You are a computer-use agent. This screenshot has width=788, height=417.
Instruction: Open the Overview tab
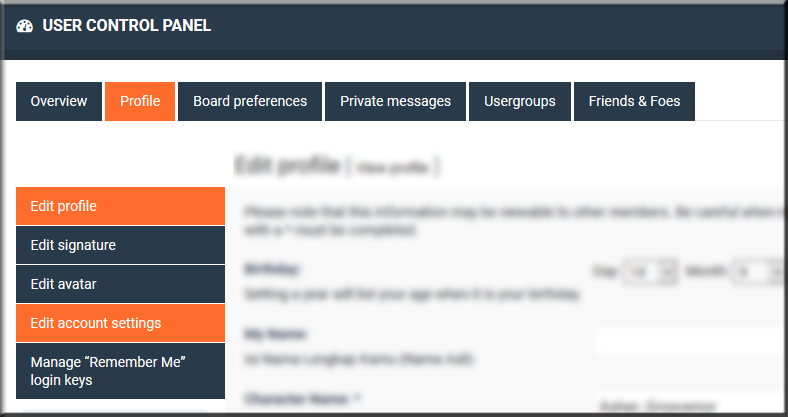point(59,101)
